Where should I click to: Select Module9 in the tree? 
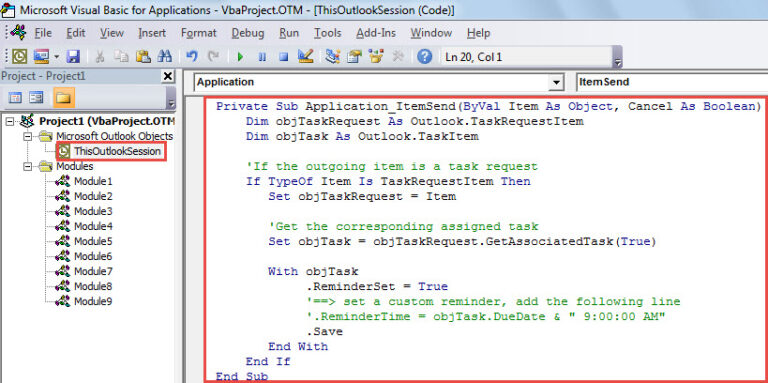click(93, 301)
